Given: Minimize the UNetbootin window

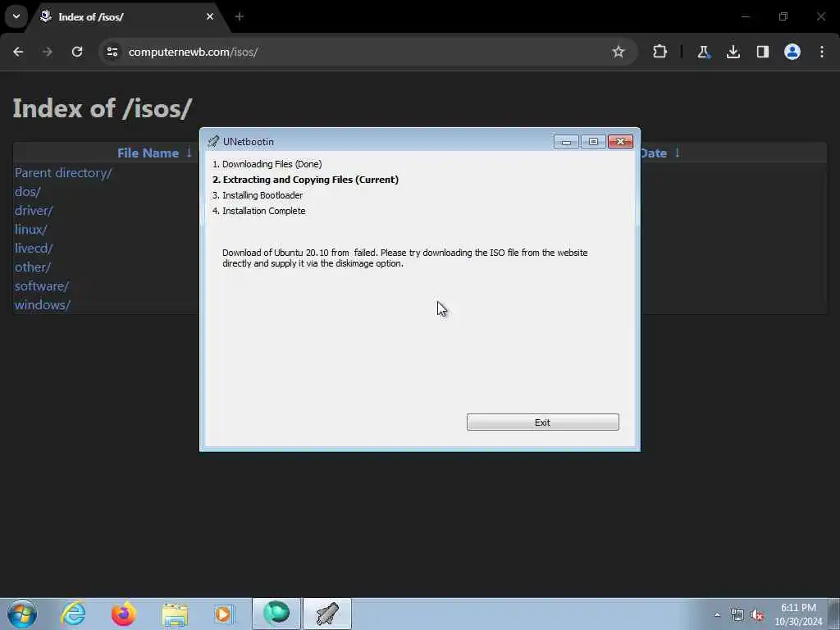Looking at the screenshot, I should click(566, 141).
